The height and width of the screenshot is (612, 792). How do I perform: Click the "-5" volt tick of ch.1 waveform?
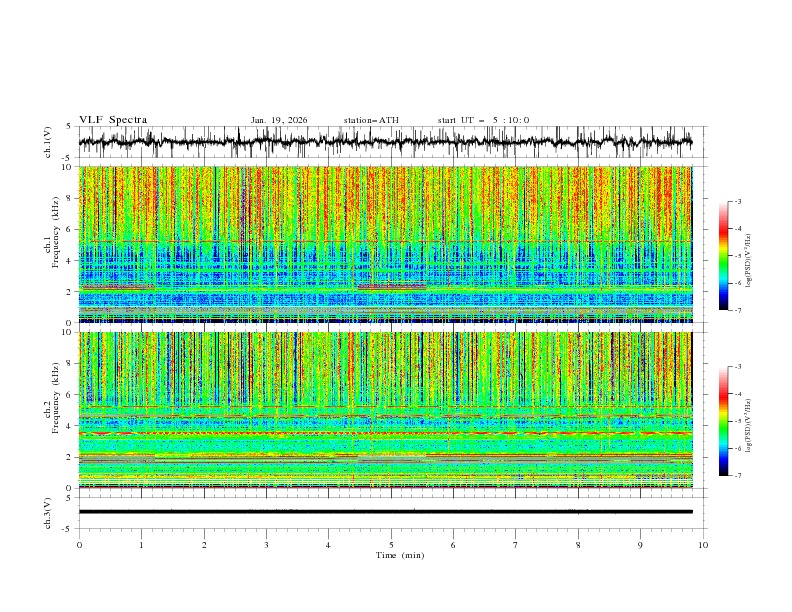pyautogui.click(x=68, y=158)
